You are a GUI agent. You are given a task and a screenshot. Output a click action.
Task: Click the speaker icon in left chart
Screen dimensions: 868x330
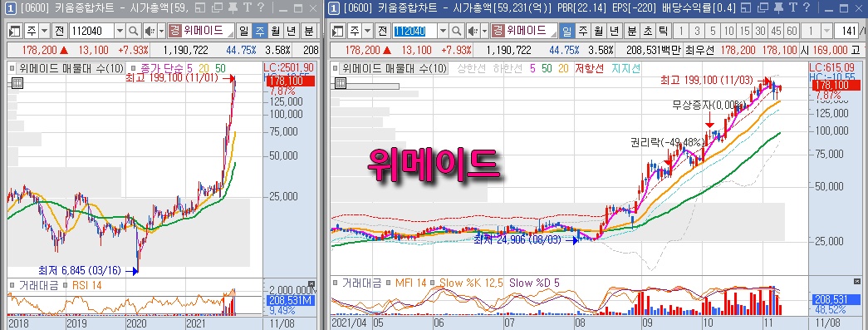150,31
